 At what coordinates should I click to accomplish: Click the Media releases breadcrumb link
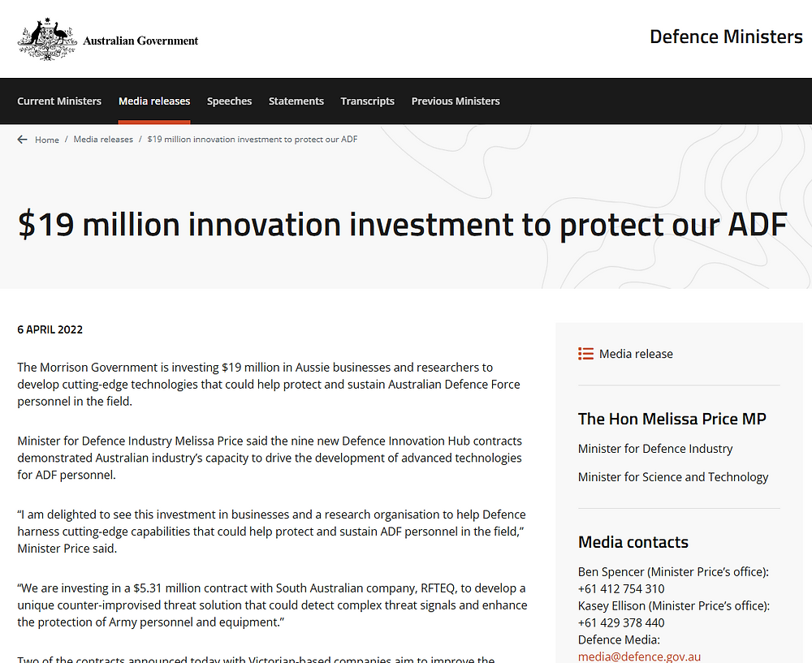pyautogui.click(x=103, y=140)
